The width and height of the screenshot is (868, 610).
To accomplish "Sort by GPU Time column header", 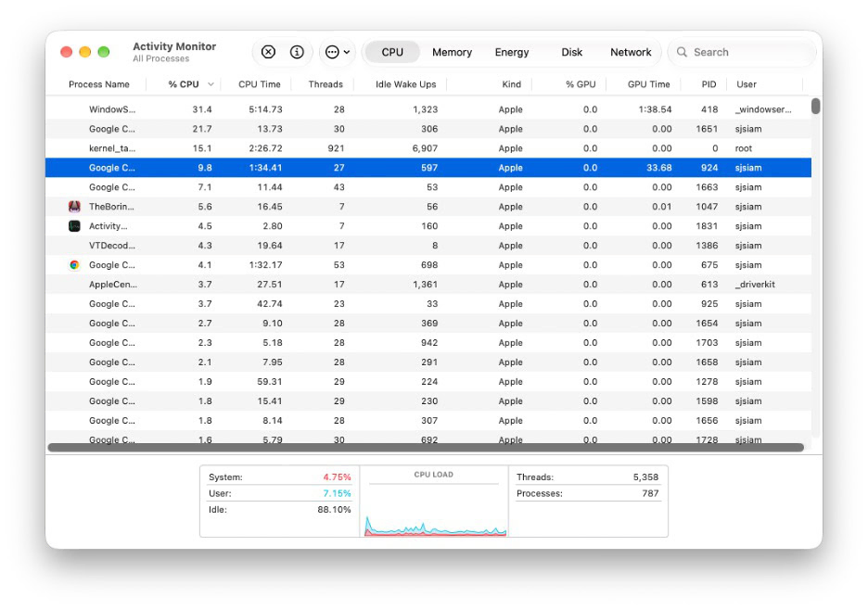I will coord(649,84).
